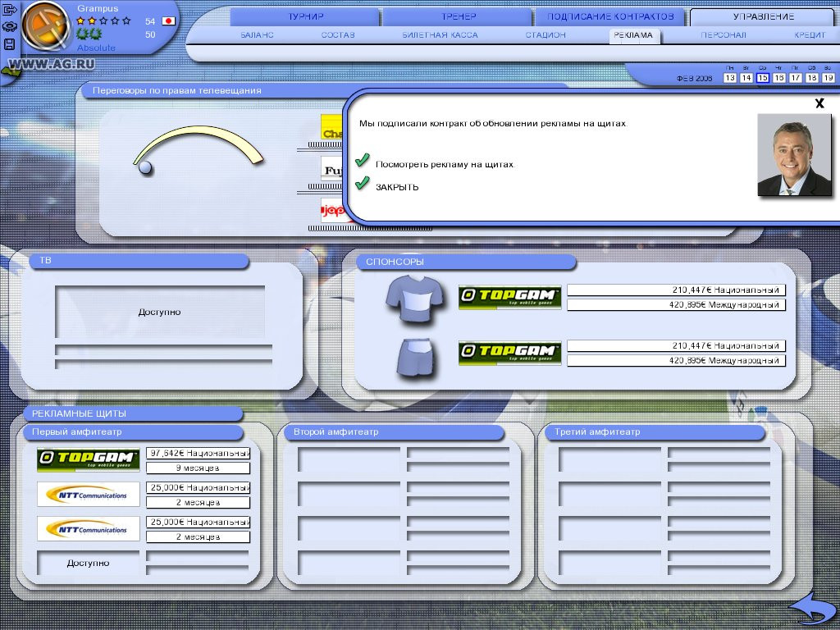This screenshot has height=630, width=840.
Task: Select the УПРАВЛЕНИЕ tab
Action: [764, 16]
